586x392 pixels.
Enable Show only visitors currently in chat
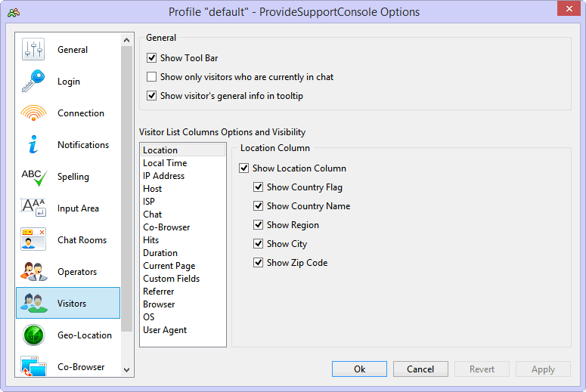(151, 77)
